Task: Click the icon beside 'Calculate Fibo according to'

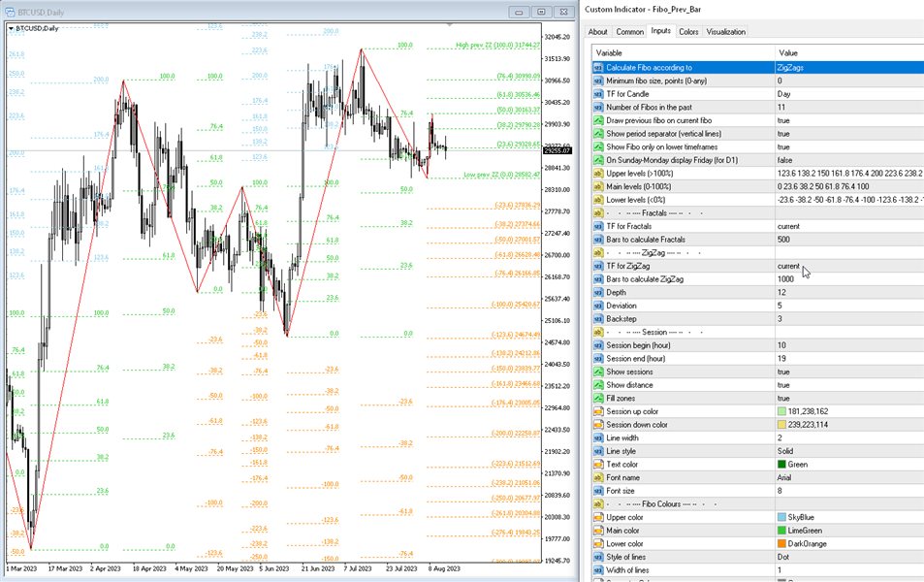Action: pos(599,68)
